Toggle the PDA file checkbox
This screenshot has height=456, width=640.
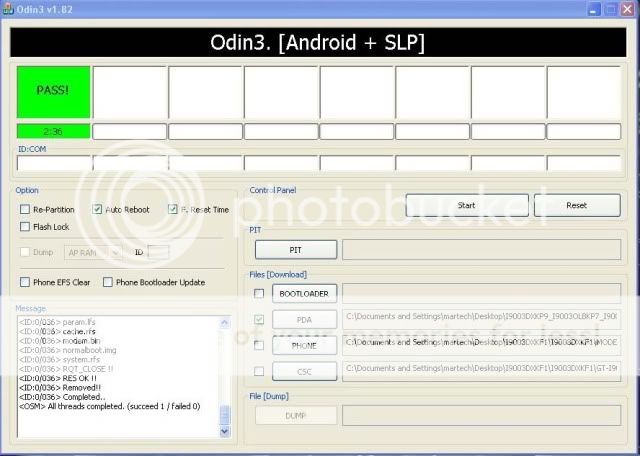pos(259,320)
